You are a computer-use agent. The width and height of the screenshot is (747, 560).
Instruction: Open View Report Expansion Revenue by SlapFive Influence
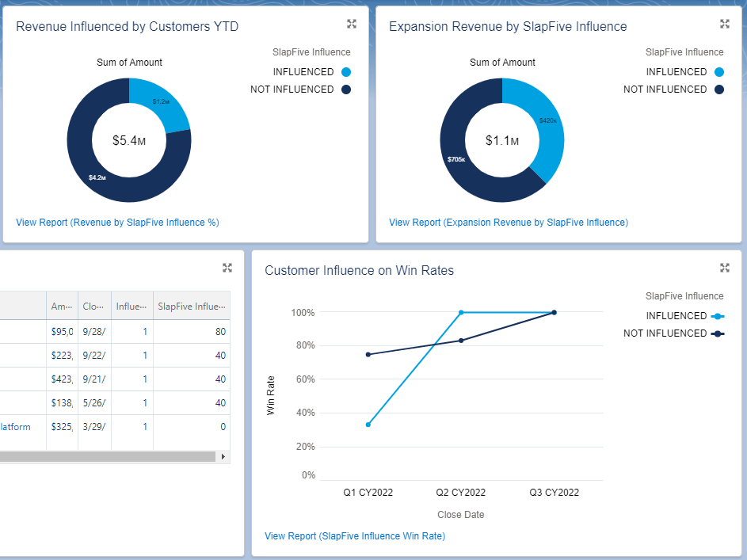point(508,222)
